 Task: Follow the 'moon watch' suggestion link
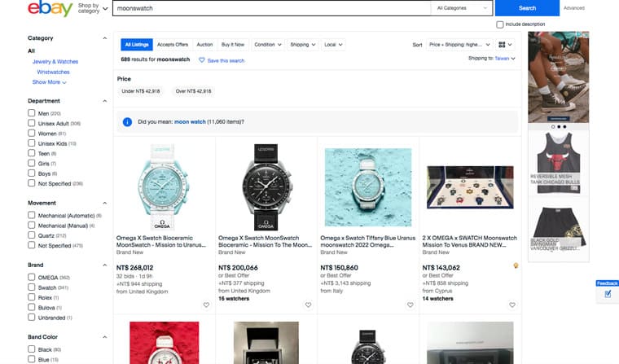click(191, 121)
